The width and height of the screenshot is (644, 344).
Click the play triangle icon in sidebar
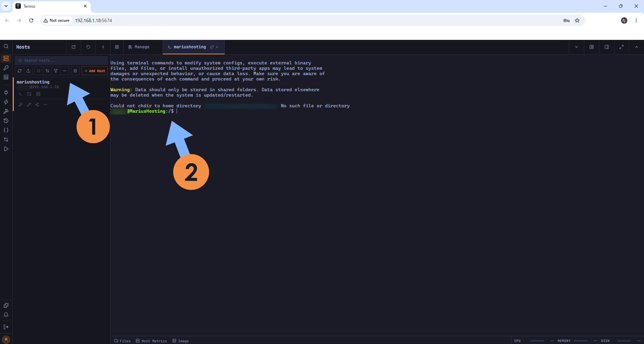click(x=6, y=149)
